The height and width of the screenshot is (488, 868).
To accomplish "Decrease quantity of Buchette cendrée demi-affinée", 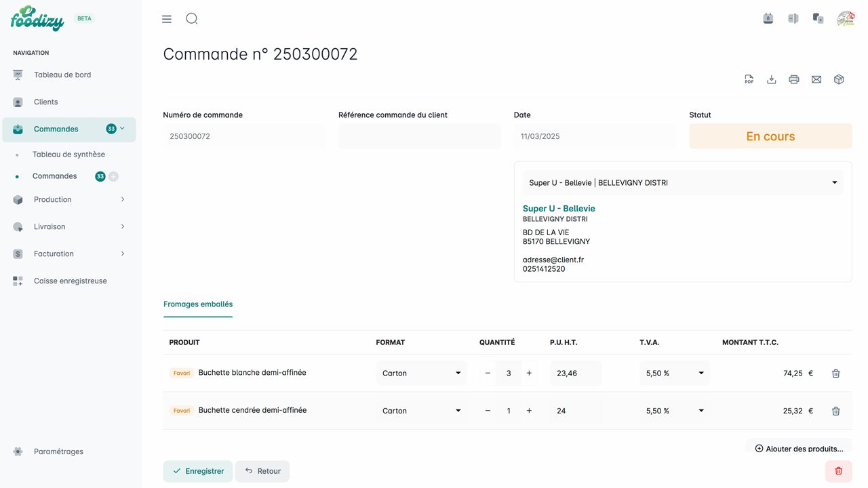I will tap(488, 411).
